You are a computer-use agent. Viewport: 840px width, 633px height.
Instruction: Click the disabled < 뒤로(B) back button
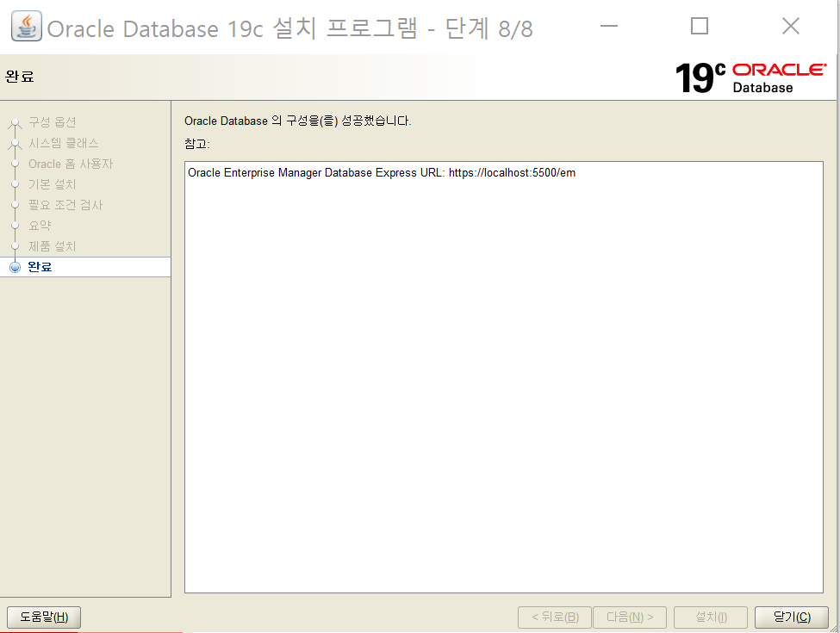555,617
